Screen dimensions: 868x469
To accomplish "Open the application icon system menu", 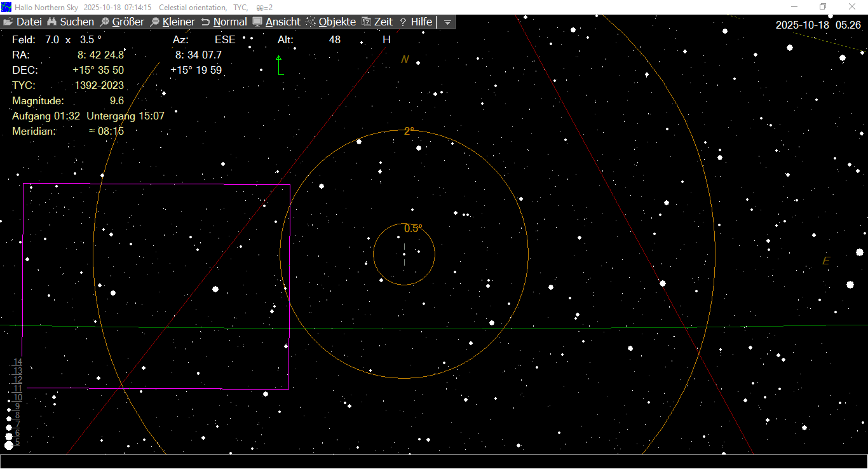I will (7, 7).
